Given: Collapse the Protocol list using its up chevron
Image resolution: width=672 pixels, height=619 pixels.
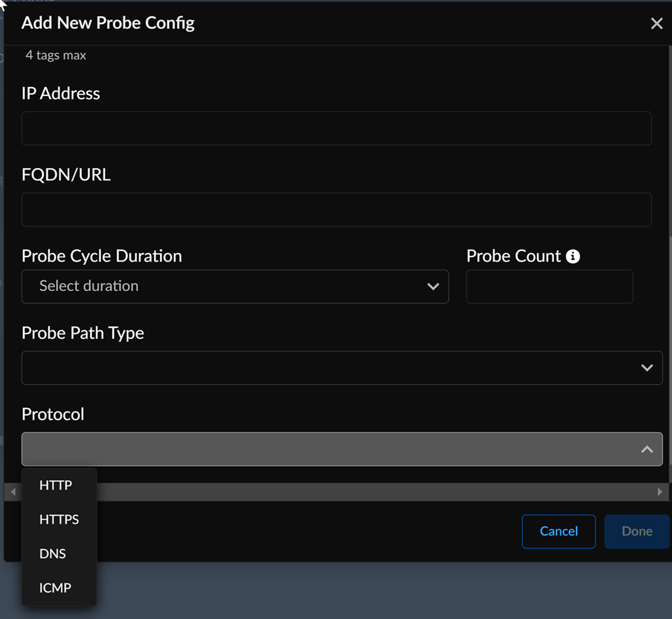Looking at the screenshot, I should [x=647, y=449].
